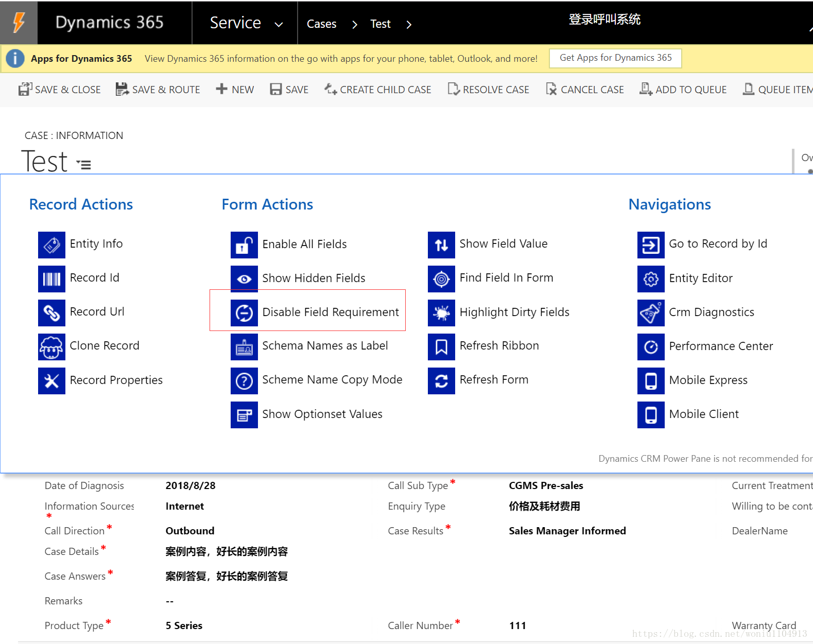Click Create Child Case
813x644 pixels.
(378, 90)
